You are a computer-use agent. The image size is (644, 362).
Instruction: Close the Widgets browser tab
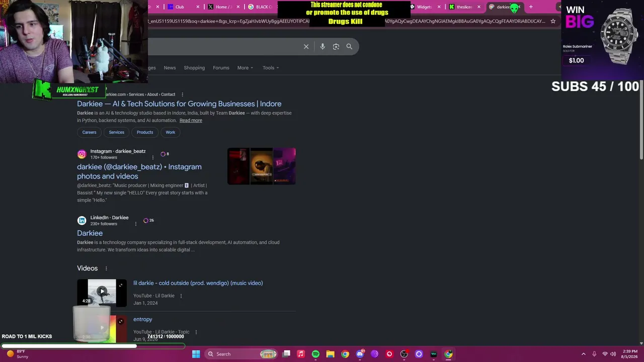point(439,7)
